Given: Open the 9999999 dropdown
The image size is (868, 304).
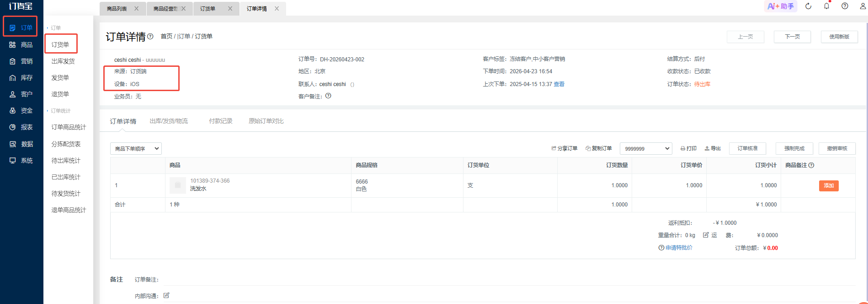Looking at the screenshot, I should [646, 148].
